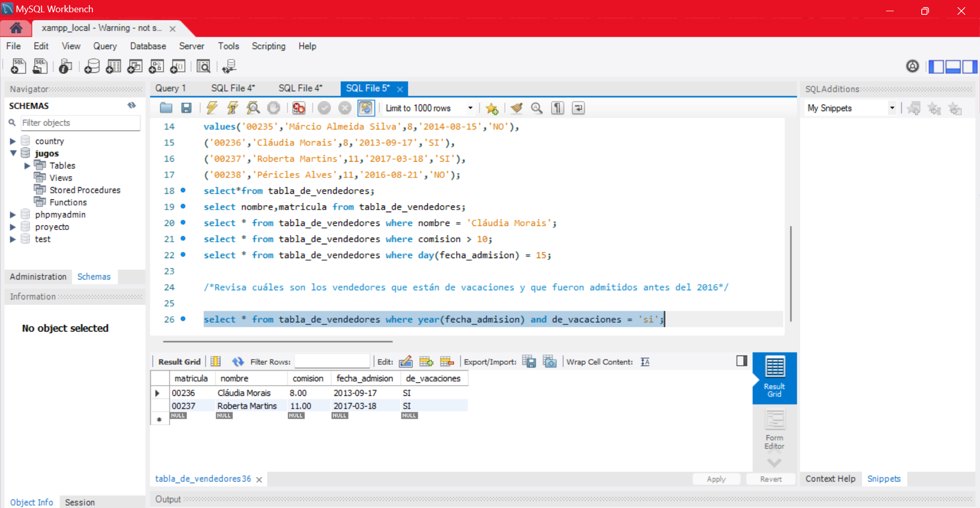Commit transaction check mark icon
The width and height of the screenshot is (980, 508).
pyautogui.click(x=324, y=108)
